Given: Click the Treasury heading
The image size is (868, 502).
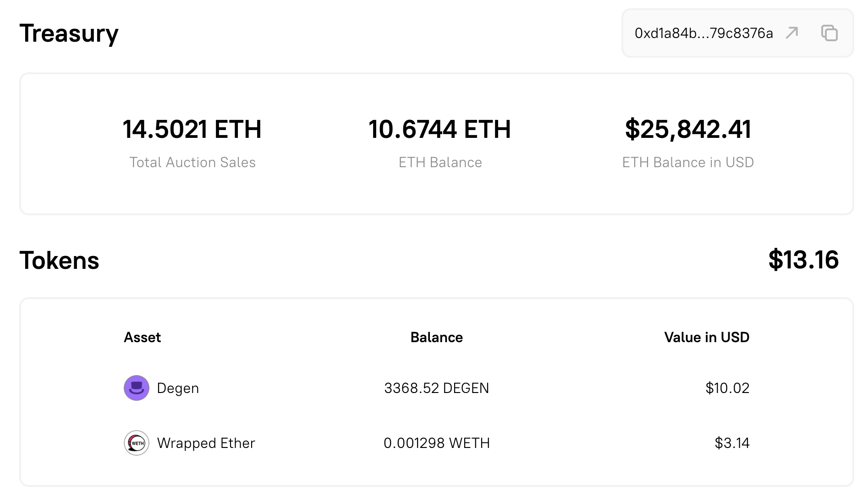Looking at the screenshot, I should pos(69,33).
